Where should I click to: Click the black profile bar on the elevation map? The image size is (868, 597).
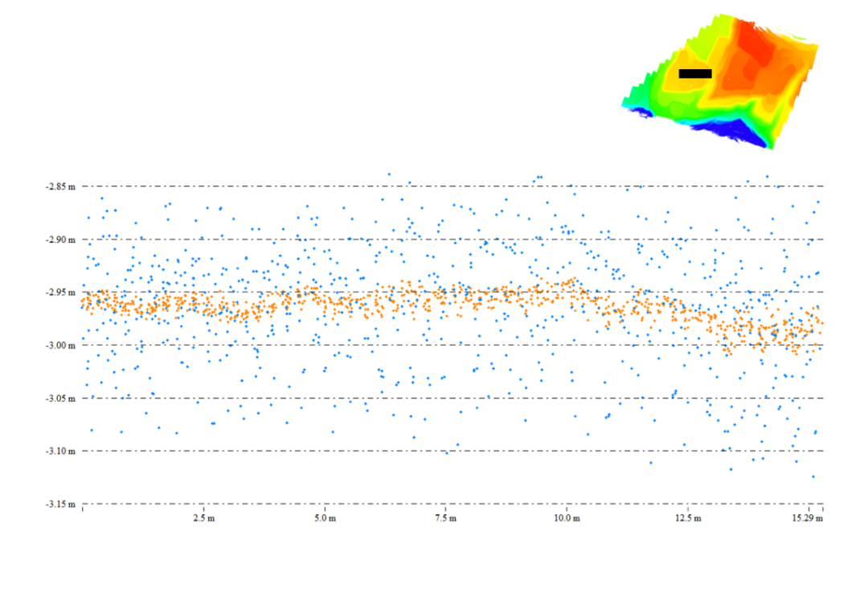click(695, 74)
